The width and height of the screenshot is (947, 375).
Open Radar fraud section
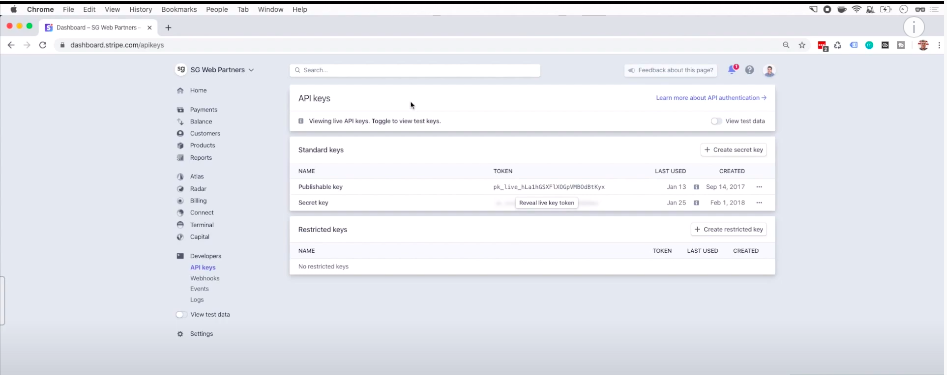(x=198, y=189)
